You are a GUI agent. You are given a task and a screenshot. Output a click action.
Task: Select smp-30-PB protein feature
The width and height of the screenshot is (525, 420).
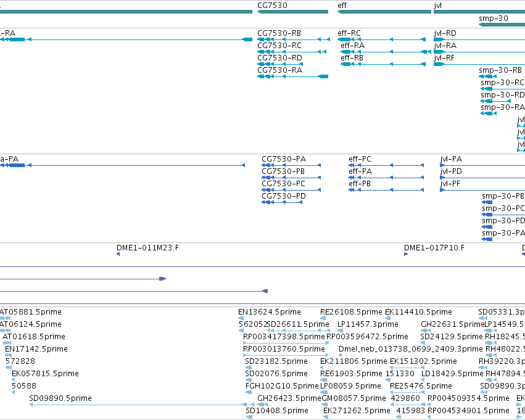click(487, 202)
